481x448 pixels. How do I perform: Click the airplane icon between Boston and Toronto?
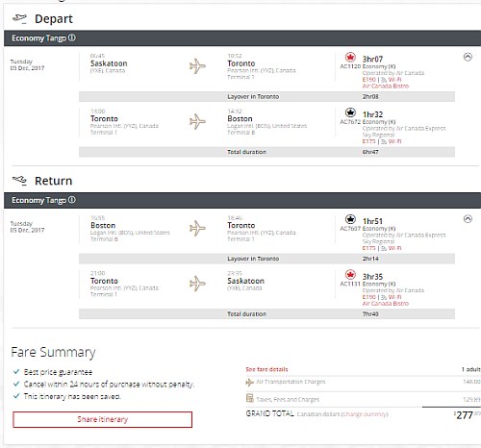[197, 228]
